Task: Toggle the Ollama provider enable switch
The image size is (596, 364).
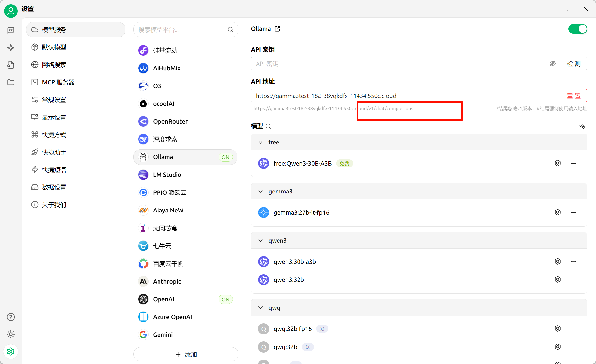Action: (x=577, y=29)
